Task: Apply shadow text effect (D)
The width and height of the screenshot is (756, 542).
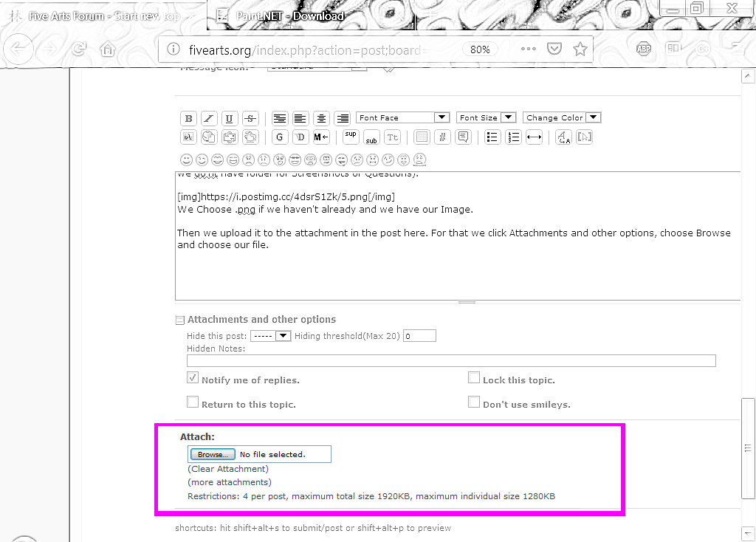Action: tap(300, 137)
